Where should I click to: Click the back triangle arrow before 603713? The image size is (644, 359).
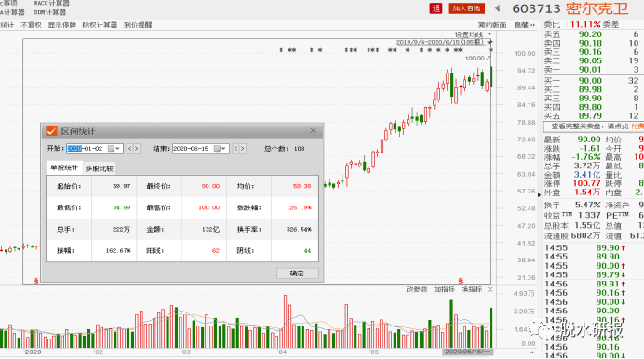click(497, 8)
